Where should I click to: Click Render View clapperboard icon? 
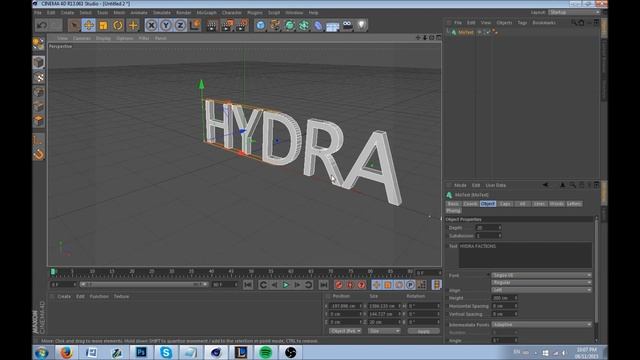212,25
